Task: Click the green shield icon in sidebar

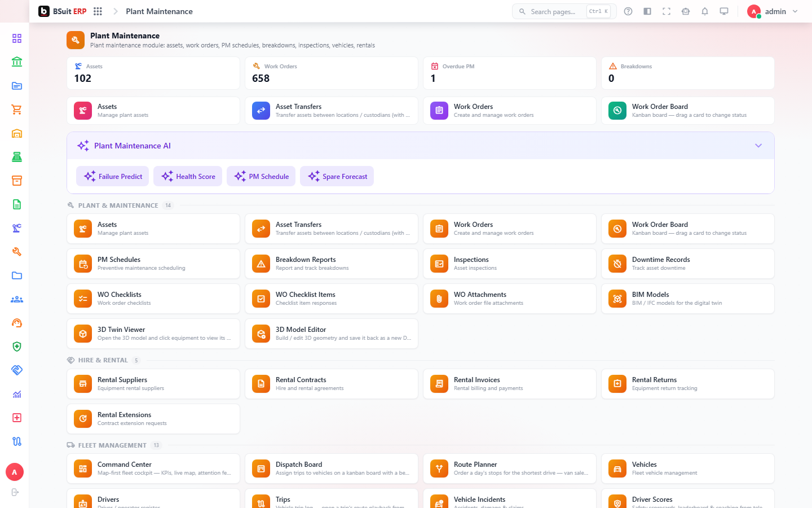Action: (x=17, y=347)
